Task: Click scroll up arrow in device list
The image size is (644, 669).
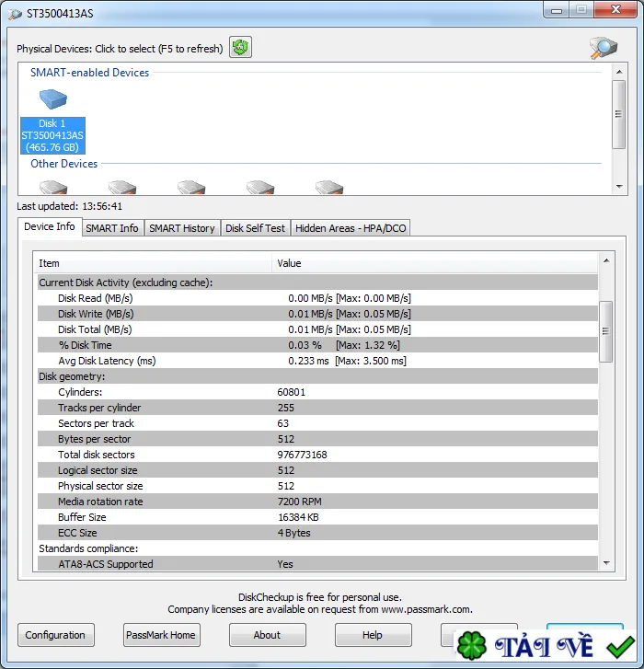Action: pos(619,72)
